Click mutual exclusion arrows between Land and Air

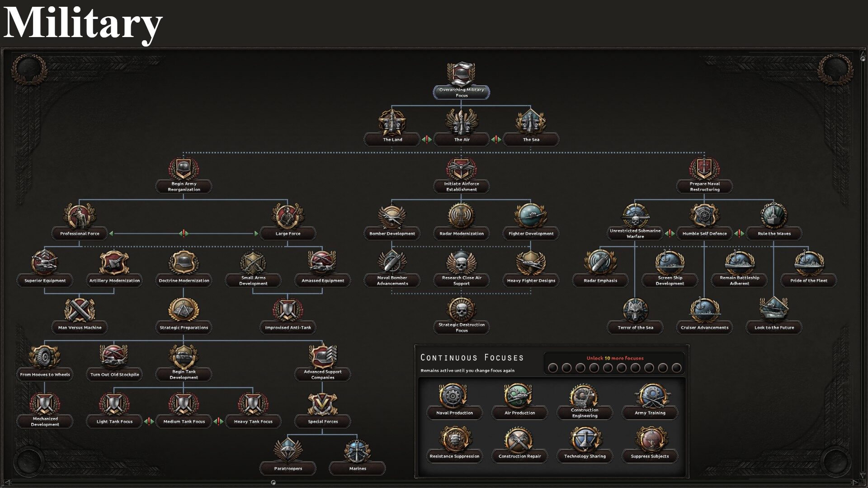click(x=427, y=139)
